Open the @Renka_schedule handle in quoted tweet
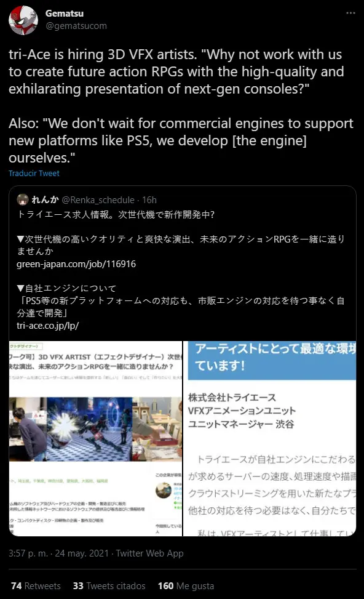The image size is (364, 599). tap(98, 200)
